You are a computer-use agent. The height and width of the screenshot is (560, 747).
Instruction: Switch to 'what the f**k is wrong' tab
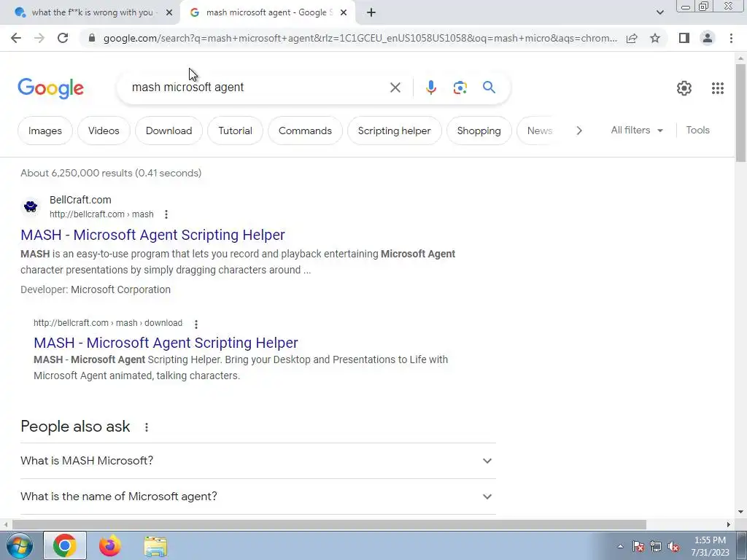pyautogui.click(x=90, y=13)
